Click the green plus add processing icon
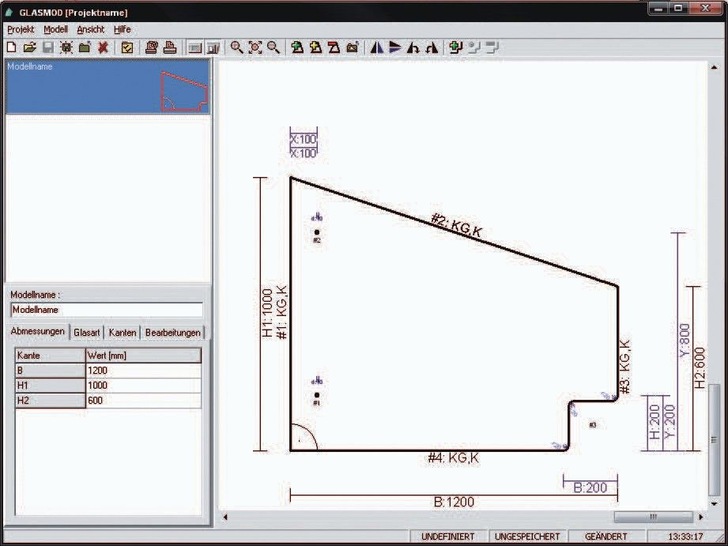The height and width of the screenshot is (546, 728). (x=456, y=47)
